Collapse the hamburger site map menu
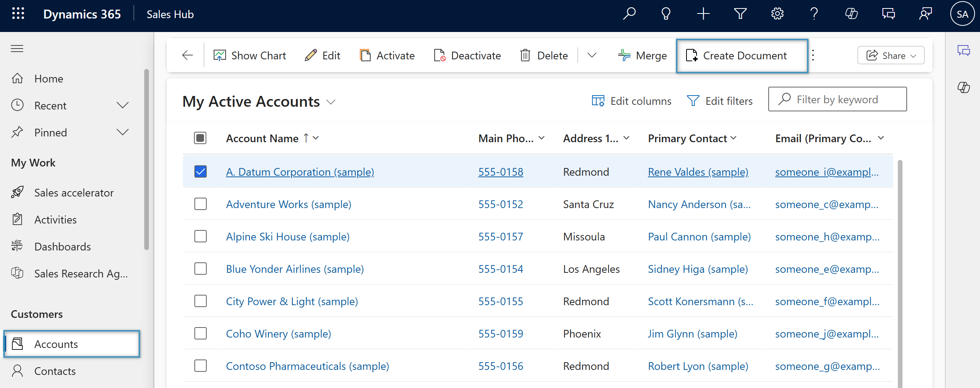980x388 pixels. tap(17, 49)
